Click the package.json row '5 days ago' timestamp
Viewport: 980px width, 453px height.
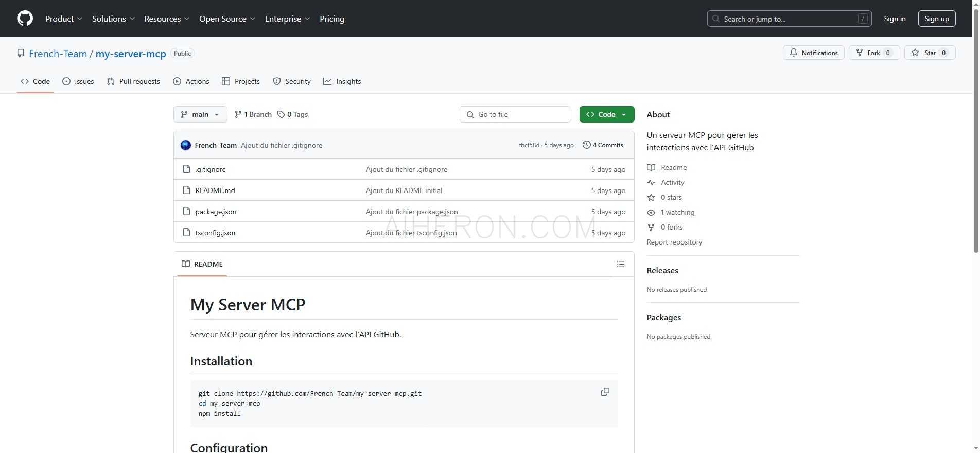[x=608, y=212]
